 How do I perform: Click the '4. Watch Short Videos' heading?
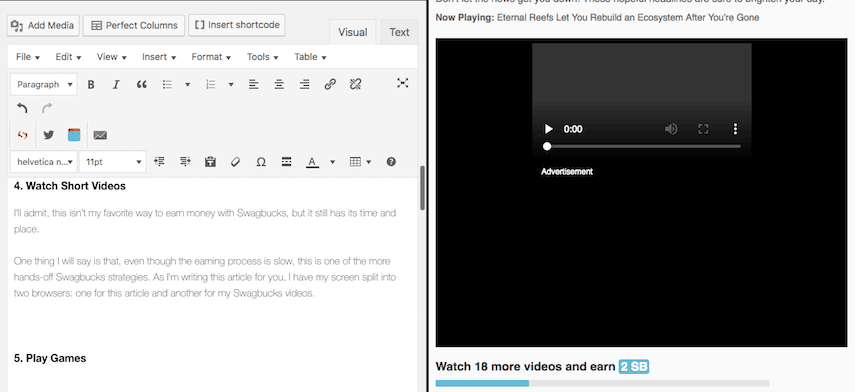(x=70, y=186)
